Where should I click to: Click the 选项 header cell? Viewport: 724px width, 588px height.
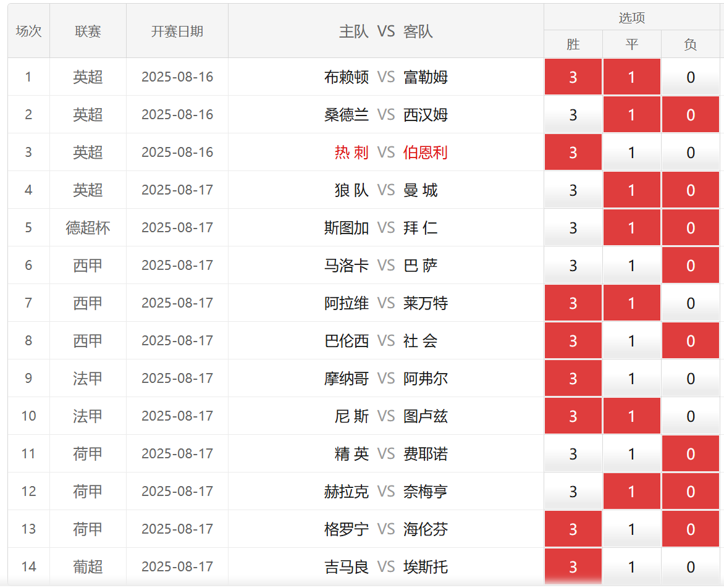tap(632, 17)
